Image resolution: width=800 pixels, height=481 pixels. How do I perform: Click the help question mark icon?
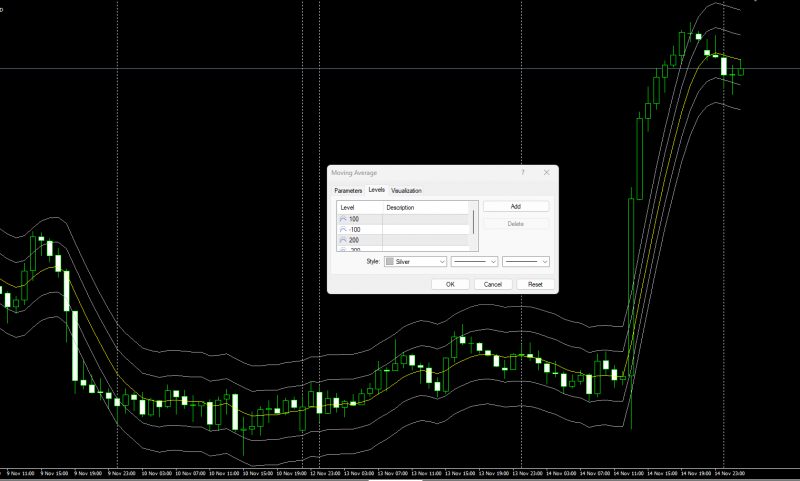(522, 172)
